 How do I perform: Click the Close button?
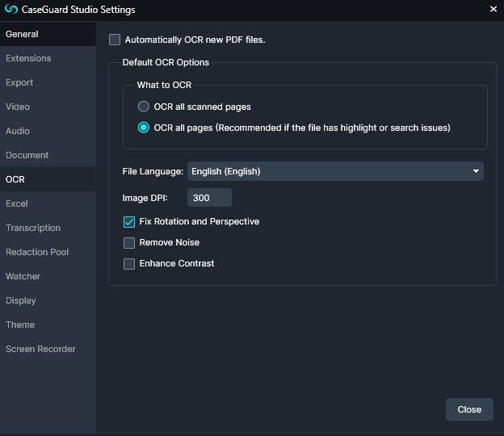(x=469, y=409)
